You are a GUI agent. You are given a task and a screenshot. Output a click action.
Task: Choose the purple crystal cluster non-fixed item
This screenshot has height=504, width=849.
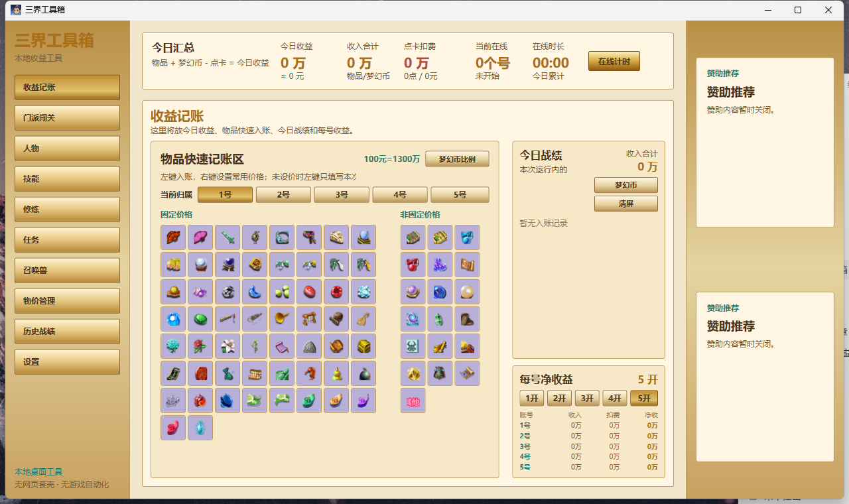click(x=440, y=265)
